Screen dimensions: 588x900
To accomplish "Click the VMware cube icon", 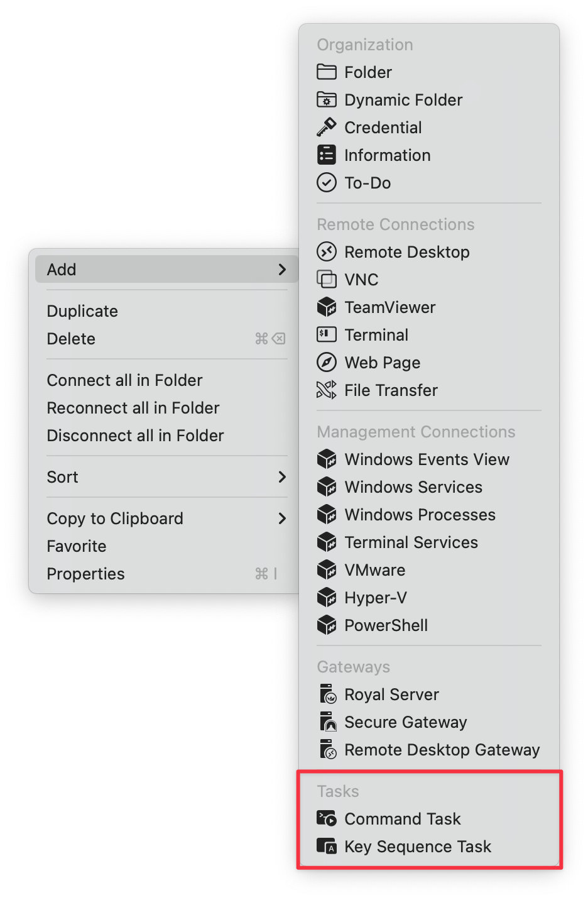I will (327, 570).
